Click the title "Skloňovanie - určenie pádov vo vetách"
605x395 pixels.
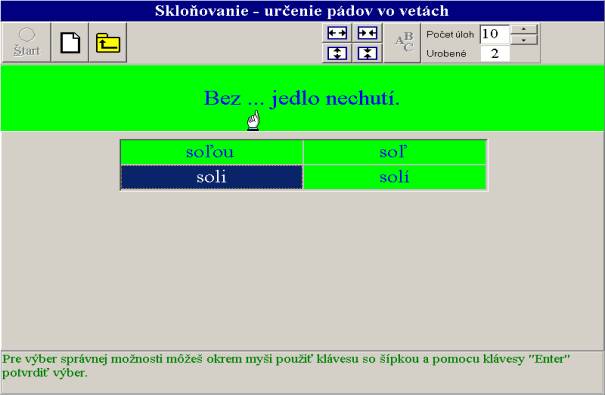pos(302,10)
